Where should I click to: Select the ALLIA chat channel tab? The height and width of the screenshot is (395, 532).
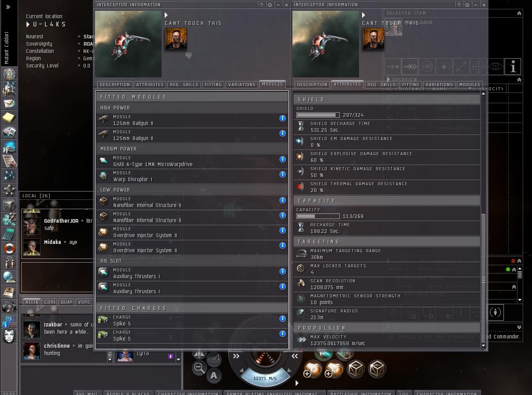tap(32, 302)
